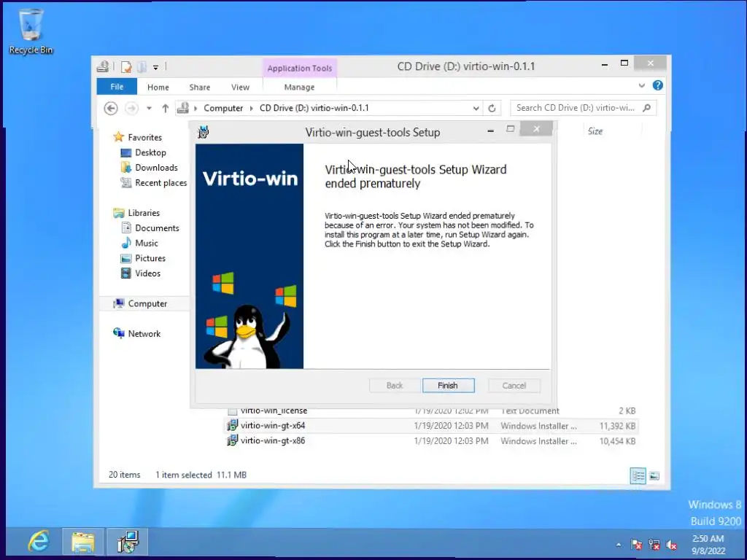Switch to the Share ribbon tab
The height and width of the screenshot is (560, 747).
[x=200, y=87]
